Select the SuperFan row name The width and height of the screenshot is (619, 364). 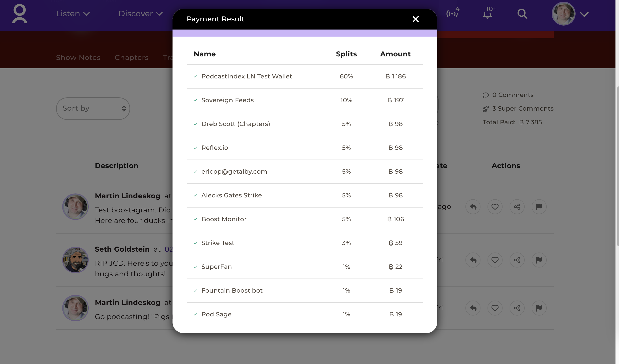pos(216,267)
